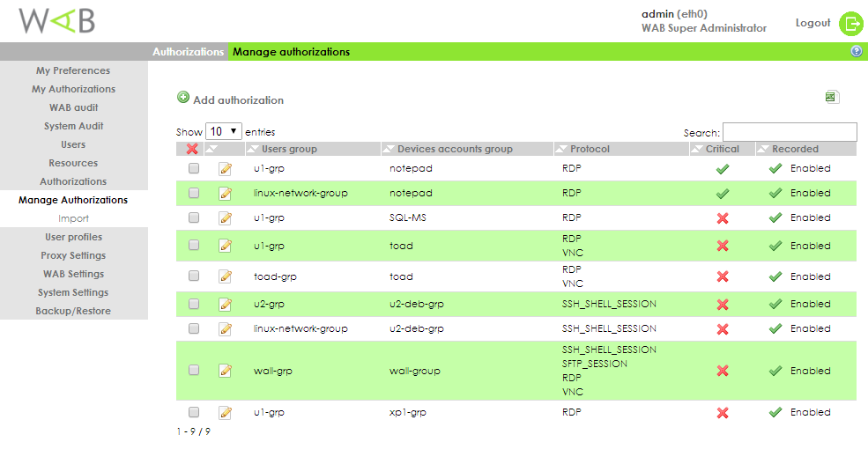Sort by Users group column
The width and height of the screenshot is (868, 464).
[x=289, y=149]
